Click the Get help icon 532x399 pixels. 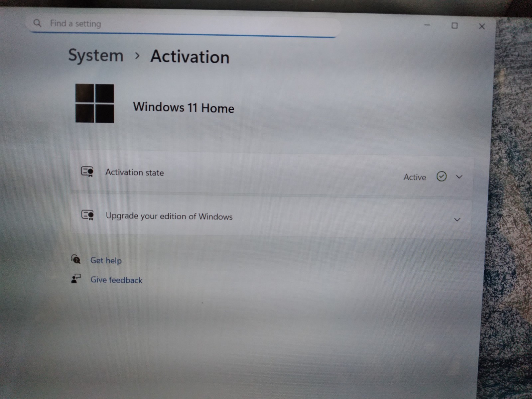[76, 259]
